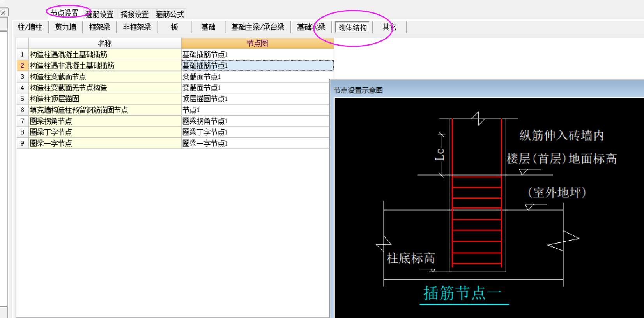
Task: Click highlighted 基础插筋节点1 cell in row 2
Action: pos(257,65)
